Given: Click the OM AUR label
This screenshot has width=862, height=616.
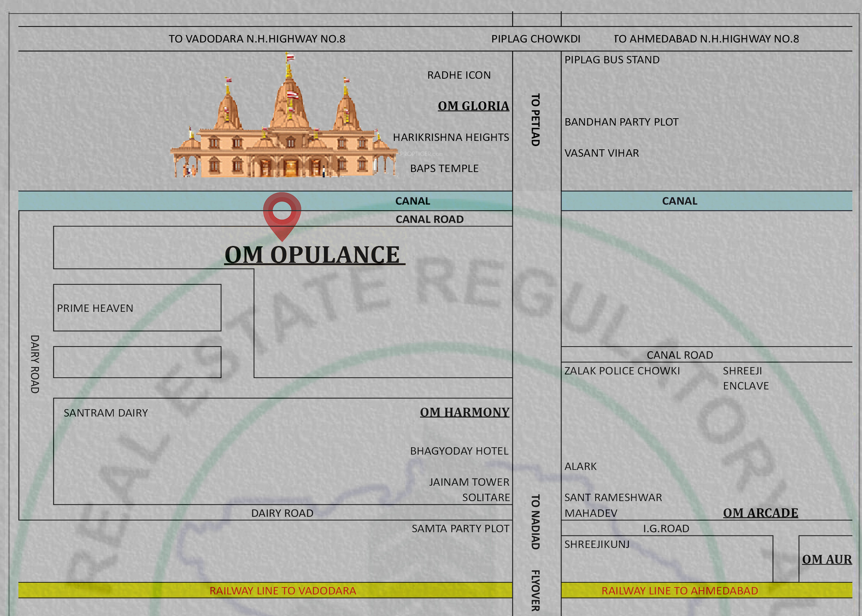Looking at the screenshot, I should pyautogui.click(x=826, y=560).
